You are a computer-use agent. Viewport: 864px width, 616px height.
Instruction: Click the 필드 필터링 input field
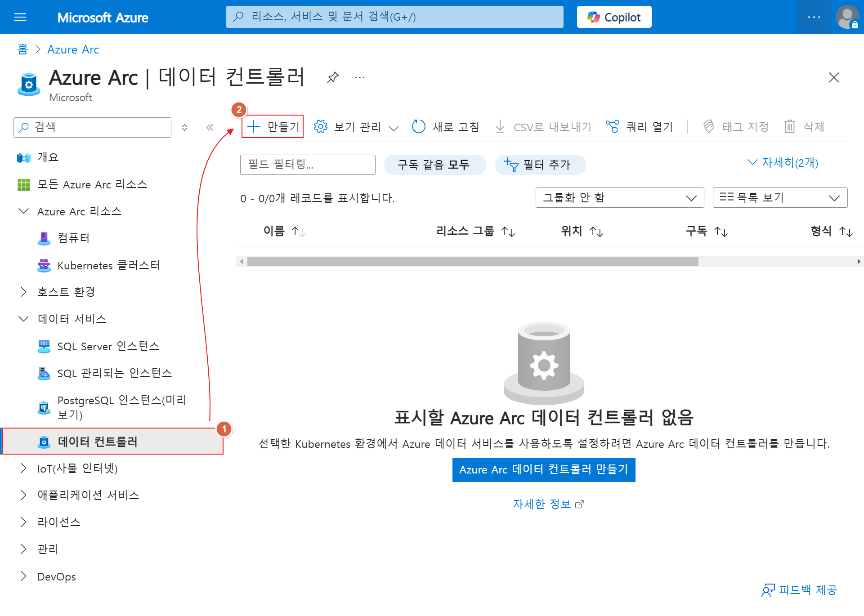(x=308, y=165)
